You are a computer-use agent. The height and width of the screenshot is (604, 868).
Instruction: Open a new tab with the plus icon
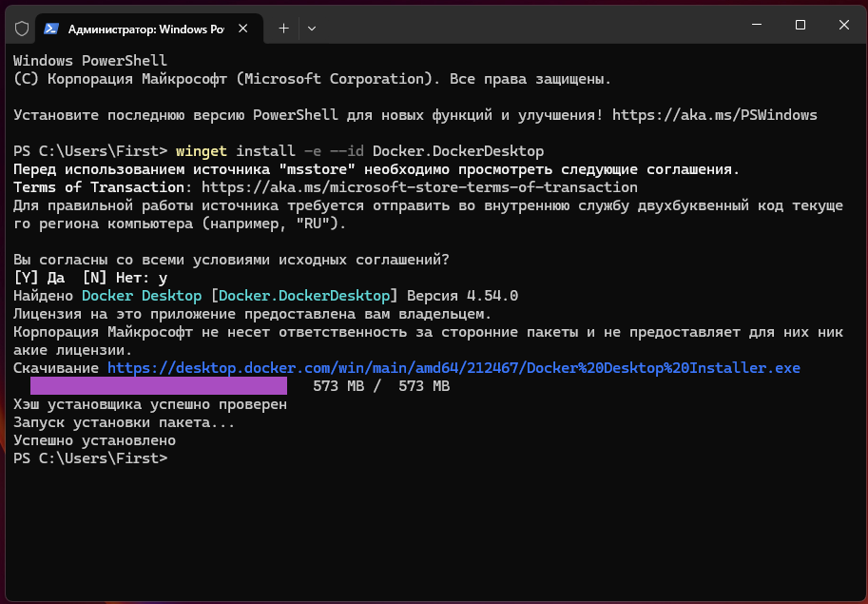pyautogui.click(x=282, y=29)
